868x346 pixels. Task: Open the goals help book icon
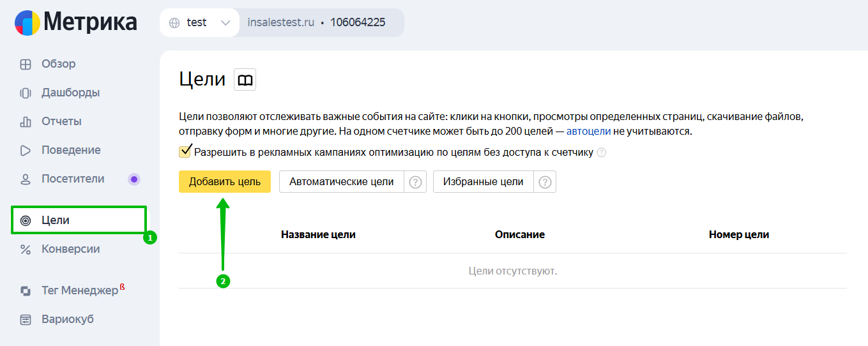tap(245, 80)
